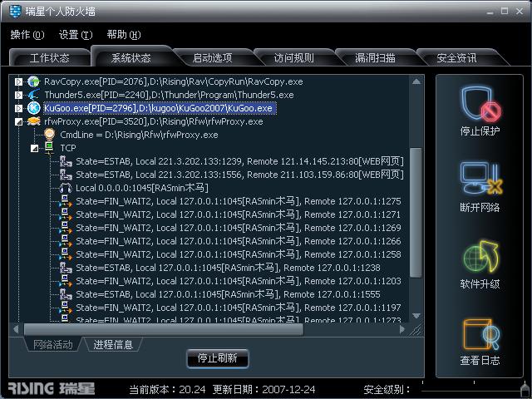Viewport: 532px width, 399px height.
Task: Expand the Thunder5.exe tree node
Action: tap(18, 95)
